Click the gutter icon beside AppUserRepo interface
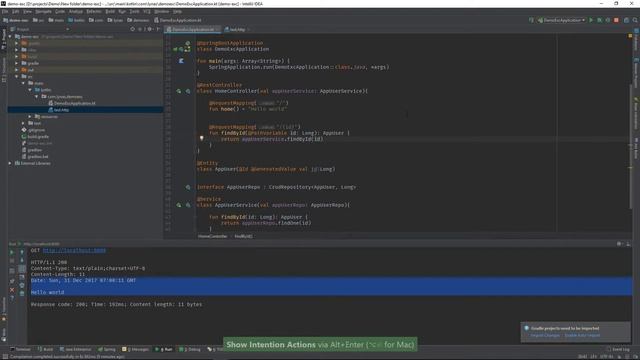This screenshot has width=640, height=360. (x=188, y=187)
